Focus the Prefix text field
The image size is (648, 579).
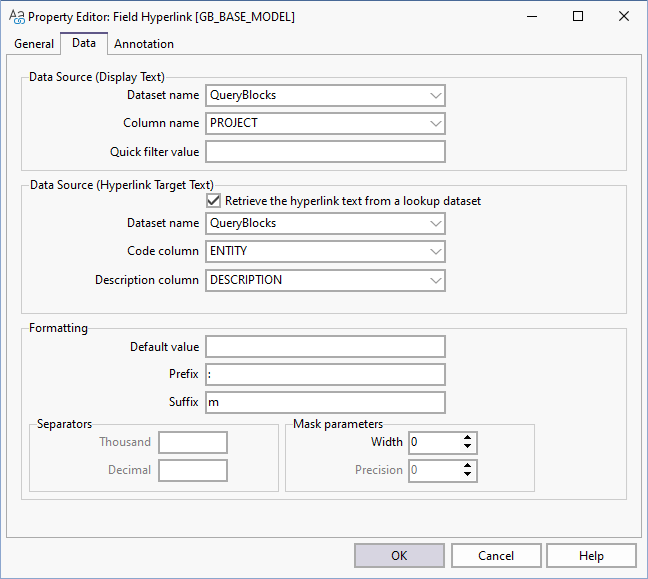[x=325, y=374]
